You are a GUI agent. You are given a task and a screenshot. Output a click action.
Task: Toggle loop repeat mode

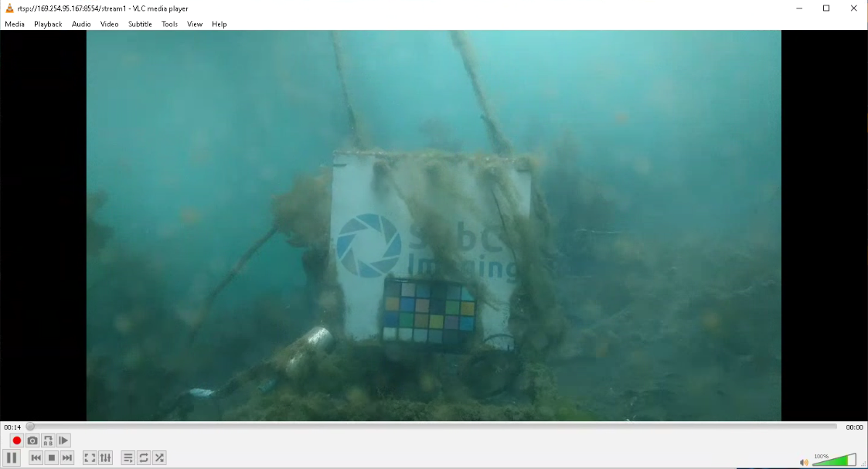tap(144, 458)
